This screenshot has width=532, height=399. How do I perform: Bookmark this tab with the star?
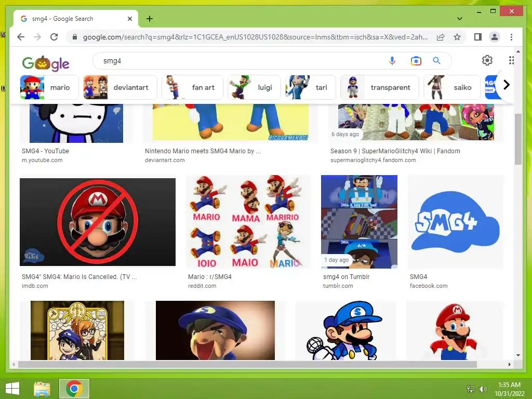[x=457, y=37]
